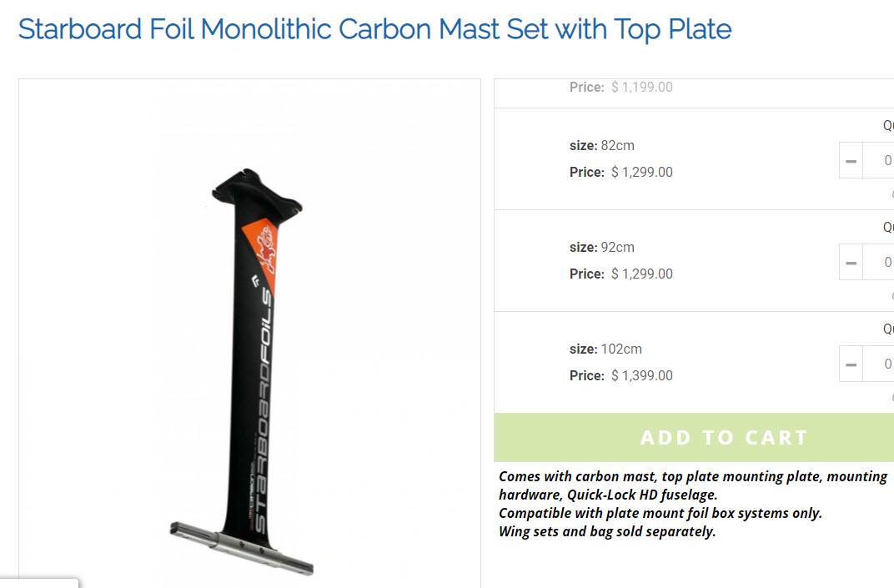Viewport: 894px width, 588px height.
Task: Click the $1,399.00 price text
Action: point(641,375)
